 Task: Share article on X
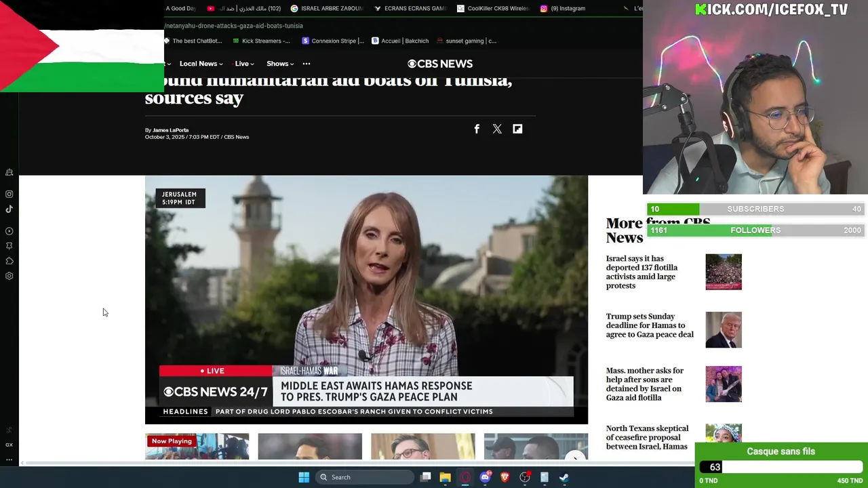(497, 129)
